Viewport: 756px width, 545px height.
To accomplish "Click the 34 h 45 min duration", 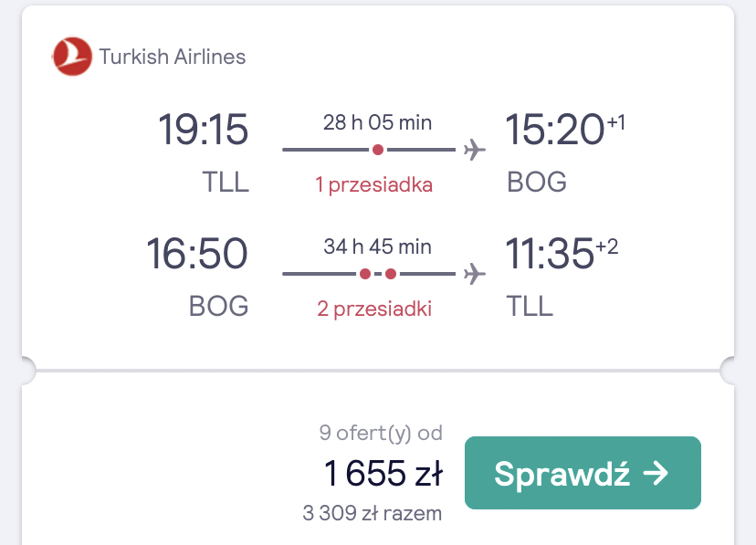I will (377, 246).
